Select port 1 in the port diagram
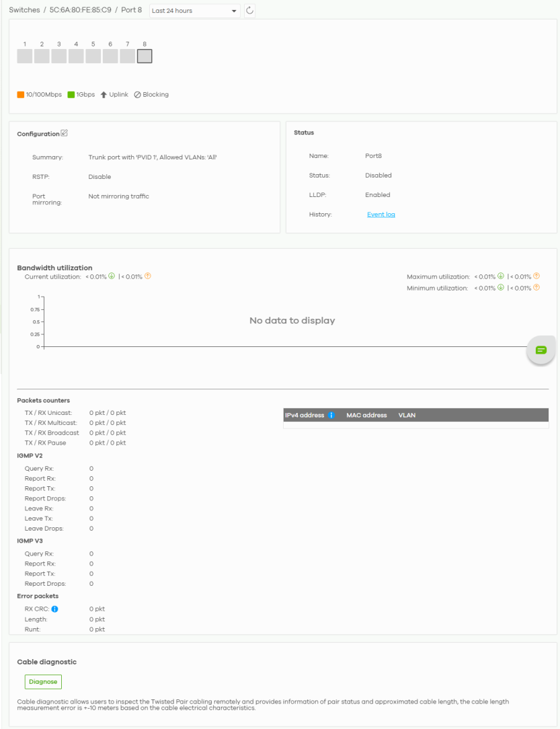Image resolution: width=560 pixels, height=729 pixels. [24, 56]
